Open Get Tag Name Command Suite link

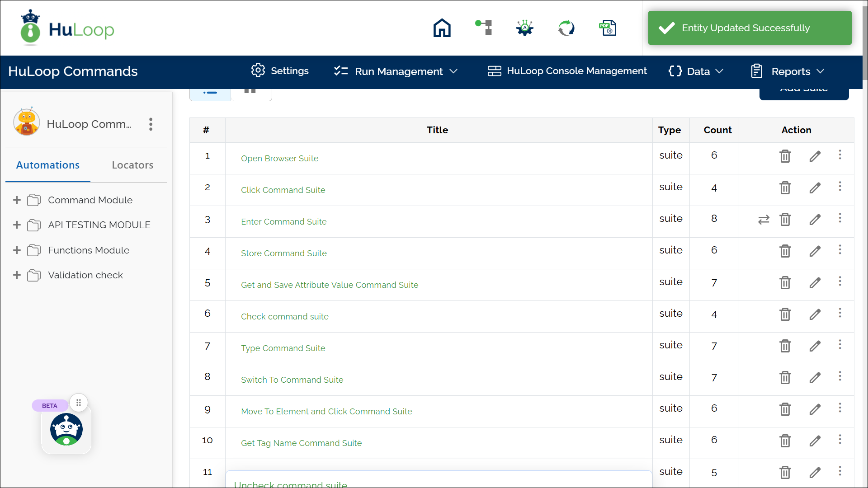point(301,443)
